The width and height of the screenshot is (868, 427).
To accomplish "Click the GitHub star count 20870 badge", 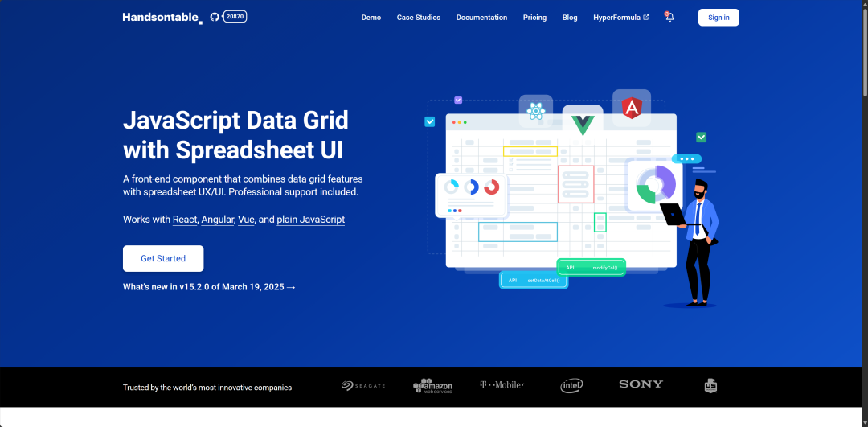I will (x=235, y=16).
